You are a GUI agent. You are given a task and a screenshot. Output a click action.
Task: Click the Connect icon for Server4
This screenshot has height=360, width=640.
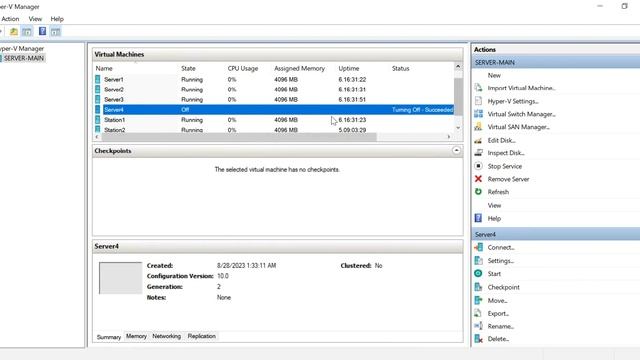click(x=478, y=247)
